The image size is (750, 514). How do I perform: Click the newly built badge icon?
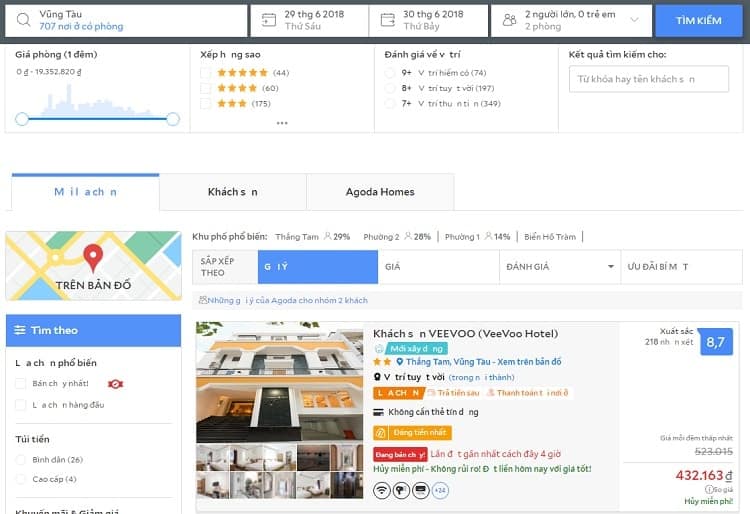click(379, 349)
